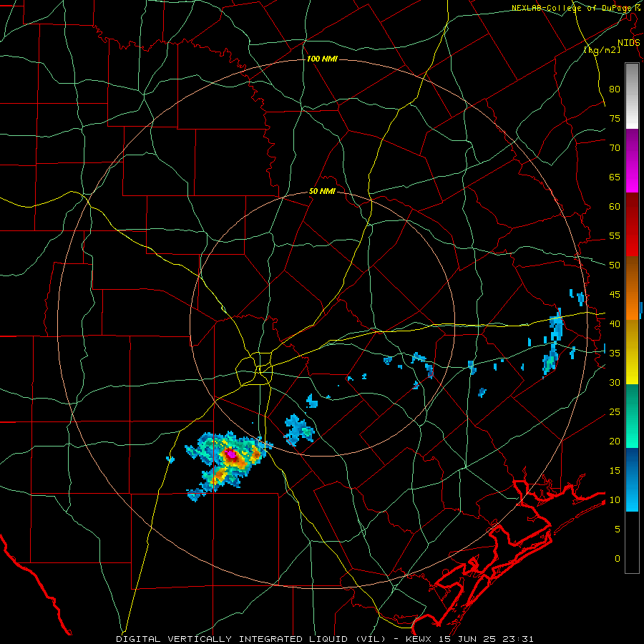Click the legend value 70
The width and height of the screenshot is (644, 644).
615,148
